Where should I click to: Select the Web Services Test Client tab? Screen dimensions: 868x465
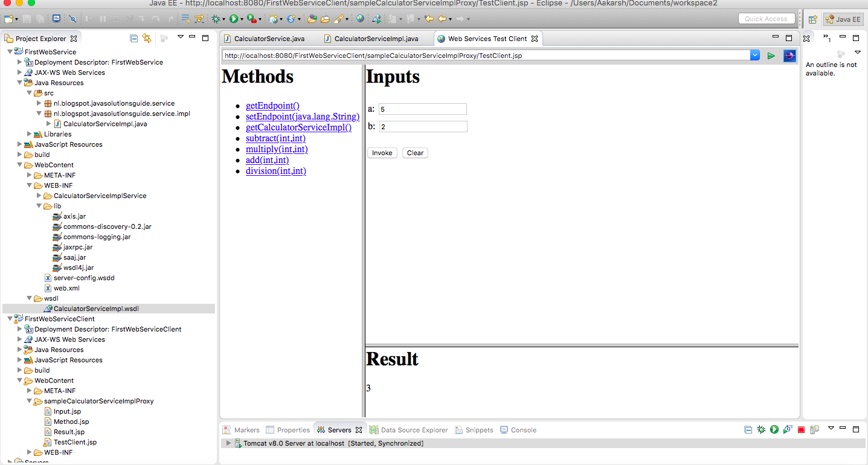click(487, 39)
